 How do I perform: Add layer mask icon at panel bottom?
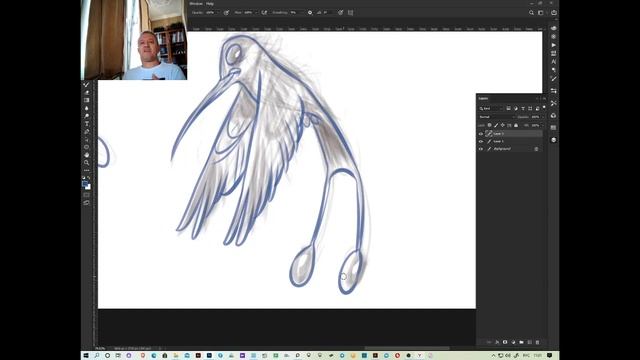click(505, 342)
